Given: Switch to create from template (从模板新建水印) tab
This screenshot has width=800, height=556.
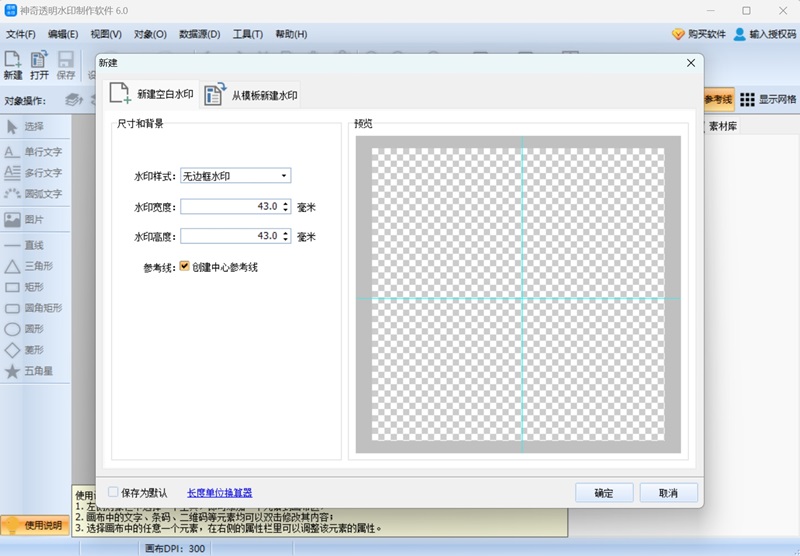Looking at the screenshot, I should click(252, 95).
